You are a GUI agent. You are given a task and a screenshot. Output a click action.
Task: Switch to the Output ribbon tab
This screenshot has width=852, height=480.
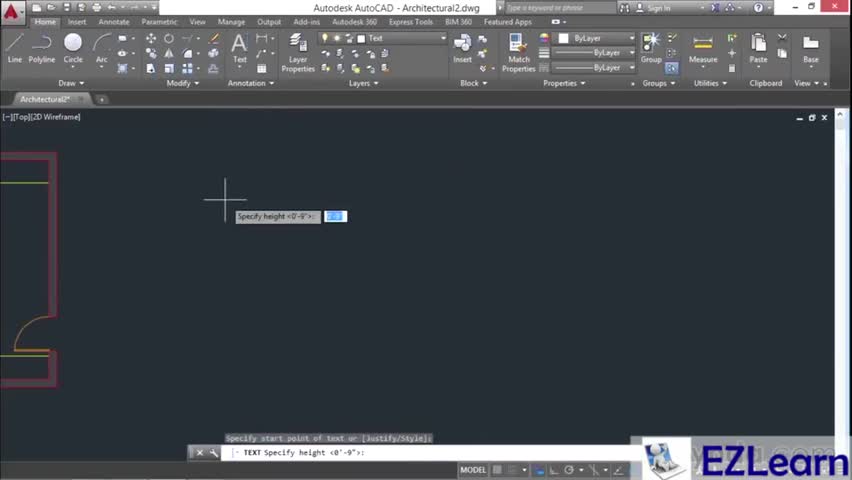point(269,22)
